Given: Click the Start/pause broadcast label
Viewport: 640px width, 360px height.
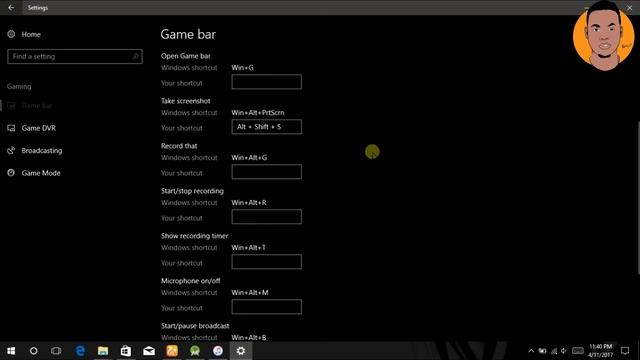Looking at the screenshot, I should pyautogui.click(x=195, y=326).
